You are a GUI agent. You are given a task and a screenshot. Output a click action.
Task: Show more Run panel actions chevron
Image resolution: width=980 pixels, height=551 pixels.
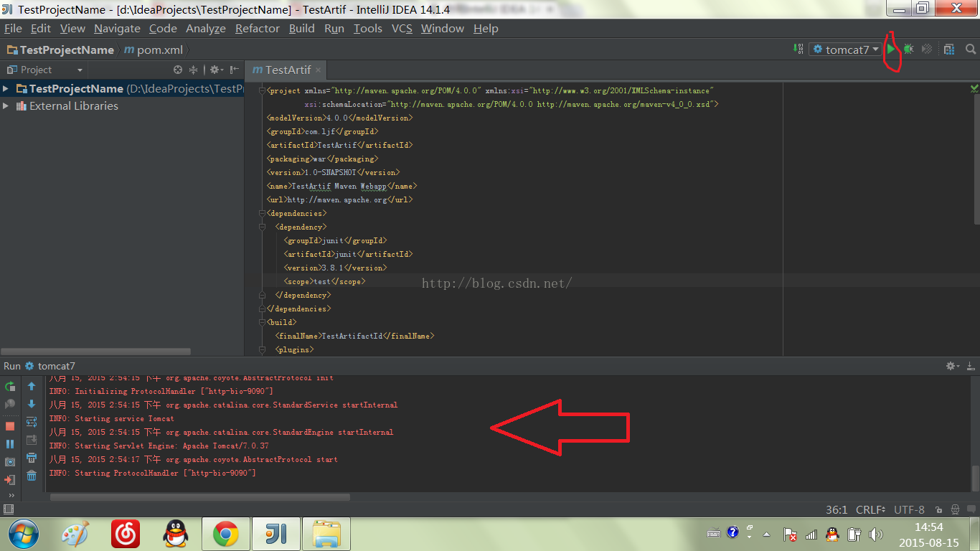click(x=11, y=495)
